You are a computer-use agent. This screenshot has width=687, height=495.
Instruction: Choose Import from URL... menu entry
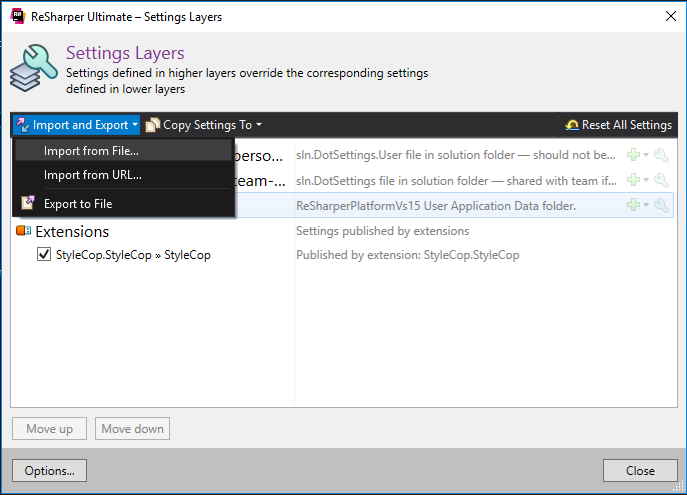pyautogui.click(x=123, y=175)
